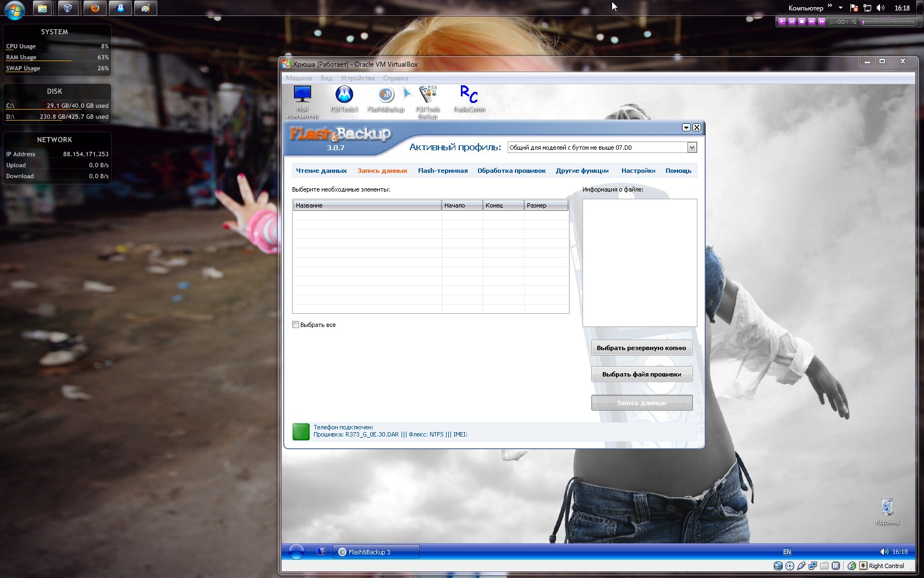The image size is (924, 578).
Task: Click the Начало column header
Action: [462, 205]
